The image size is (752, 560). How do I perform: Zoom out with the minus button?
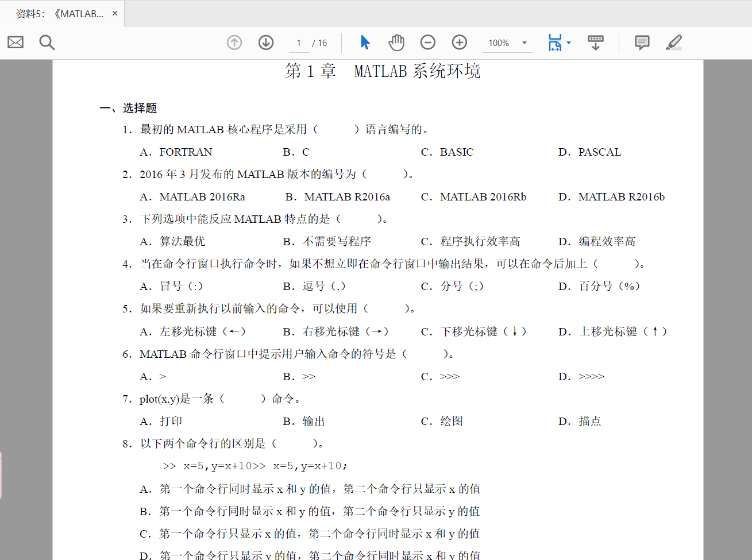[x=428, y=43]
